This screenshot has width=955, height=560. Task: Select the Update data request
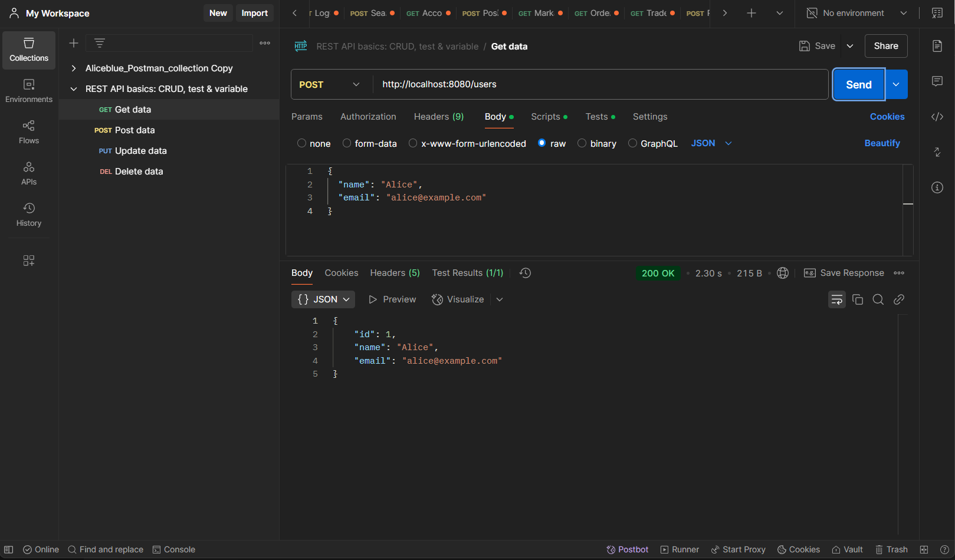169,151
